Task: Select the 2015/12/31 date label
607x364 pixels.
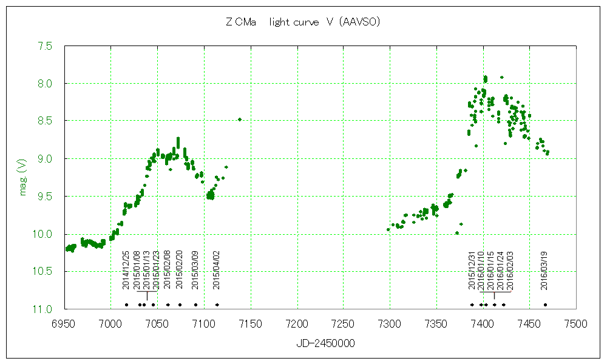Action: click(x=472, y=270)
